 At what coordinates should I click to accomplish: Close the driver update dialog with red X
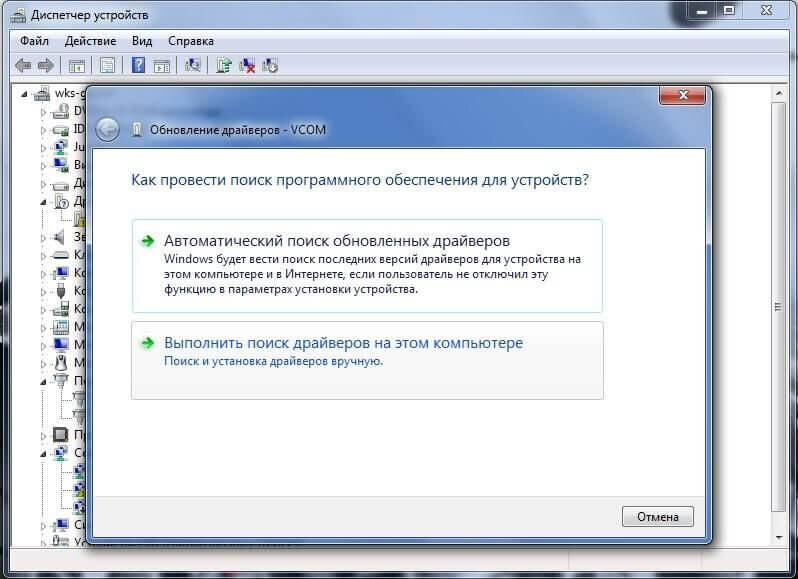coord(682,95)
